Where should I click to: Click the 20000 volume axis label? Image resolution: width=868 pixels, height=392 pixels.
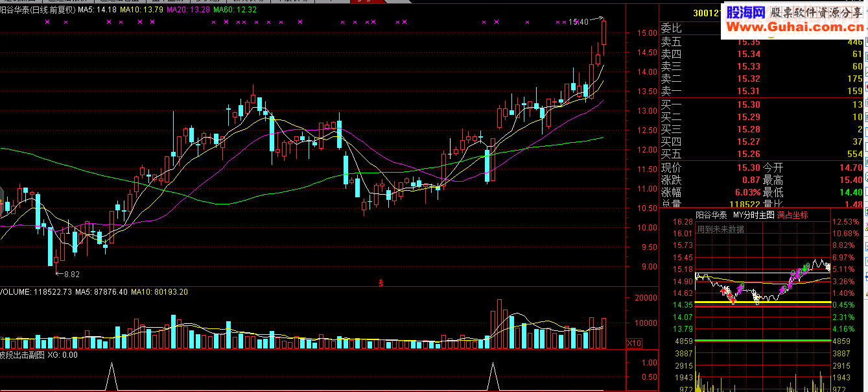645,298
